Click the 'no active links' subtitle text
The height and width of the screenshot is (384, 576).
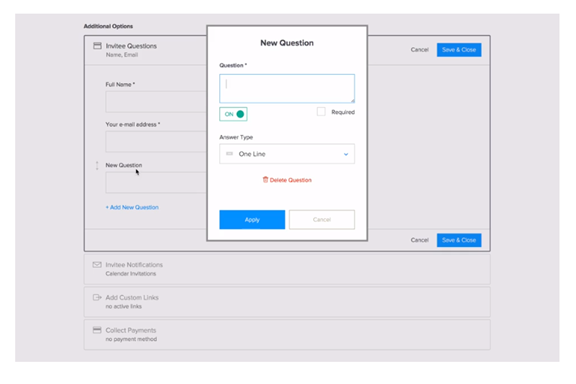pos(123,306)
